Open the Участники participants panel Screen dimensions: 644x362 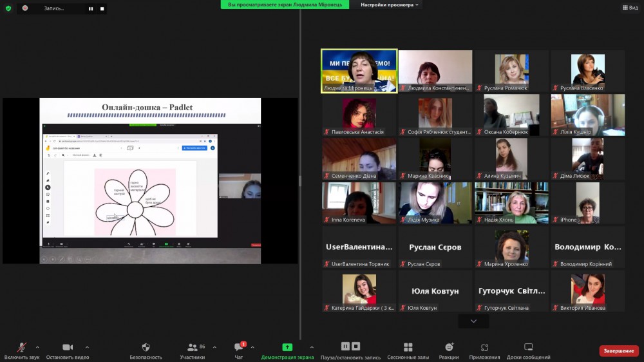(x=192, y=347)
